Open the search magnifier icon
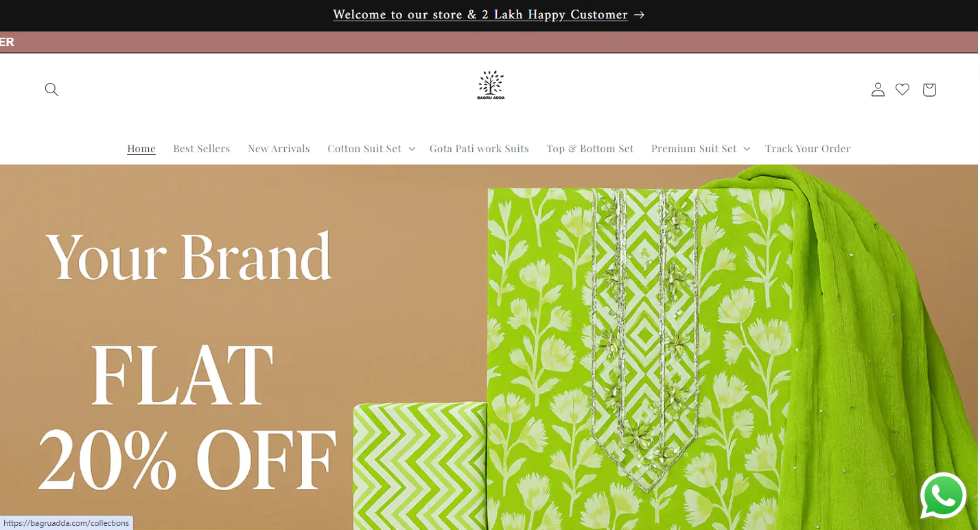Image resolution: width=980 pixels, height=530 pixels. (x=51, y=89)
